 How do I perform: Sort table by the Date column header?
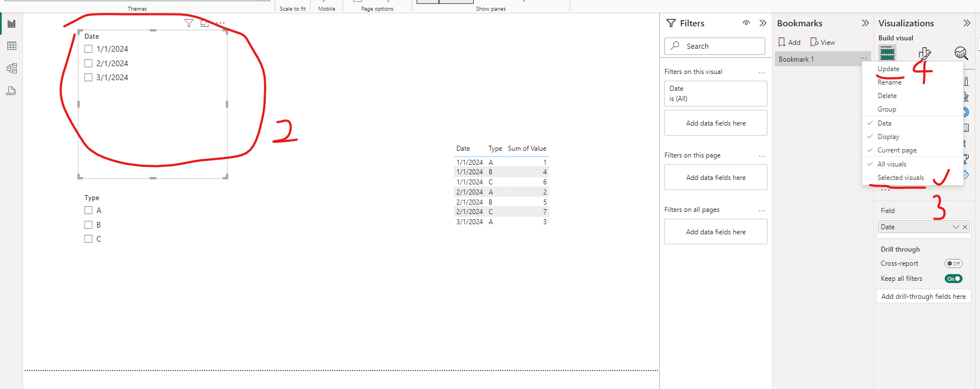(x=463, y=149)
